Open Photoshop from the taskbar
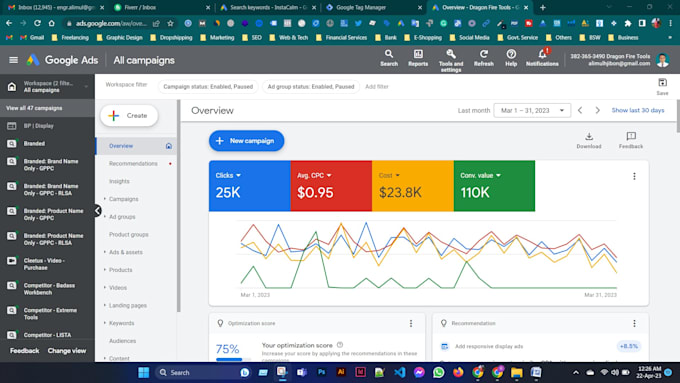This screenshot has height=383, width=680. (321, 372)
